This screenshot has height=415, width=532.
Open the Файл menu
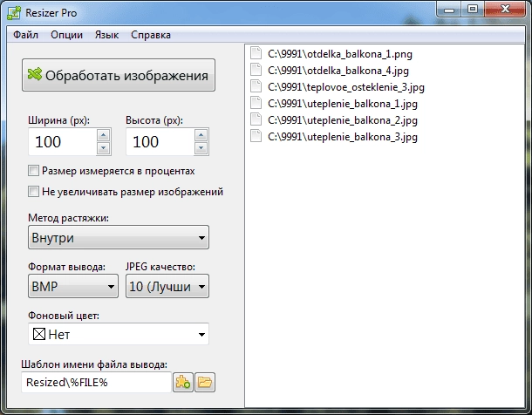25,35
